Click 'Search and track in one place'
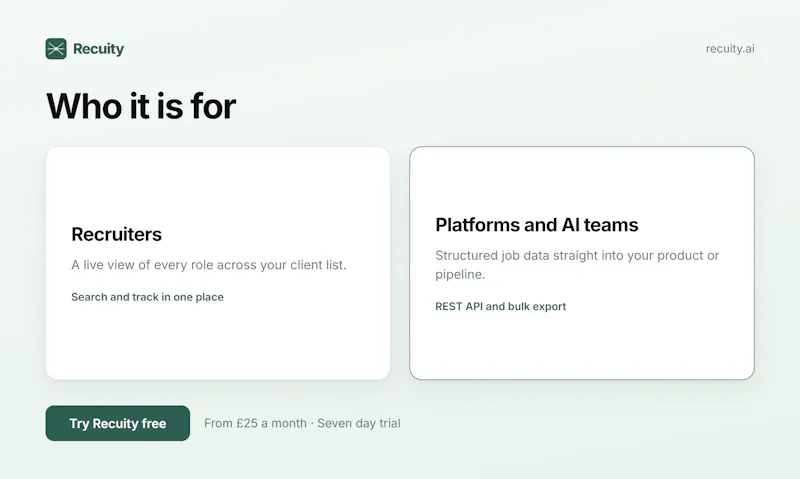800x479 pixels. 147,297
